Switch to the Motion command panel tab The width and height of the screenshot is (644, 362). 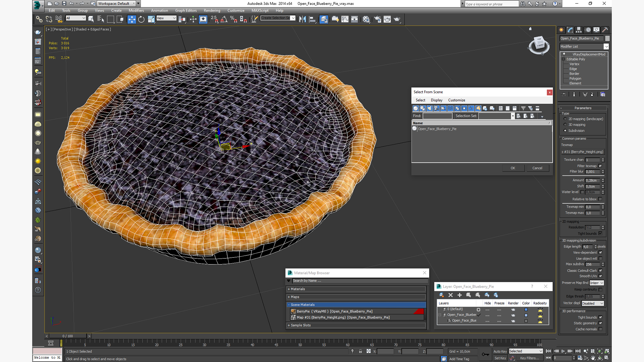588,30
